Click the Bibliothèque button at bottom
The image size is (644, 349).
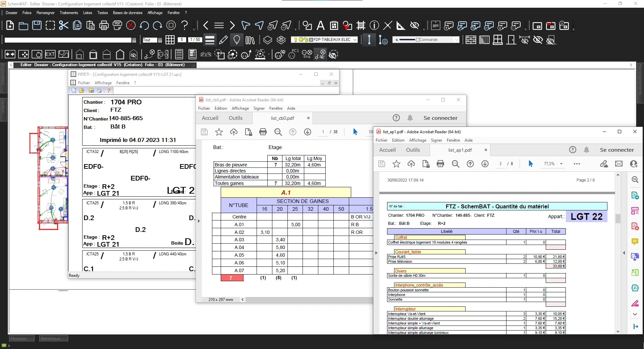click(x=53, y=339)
